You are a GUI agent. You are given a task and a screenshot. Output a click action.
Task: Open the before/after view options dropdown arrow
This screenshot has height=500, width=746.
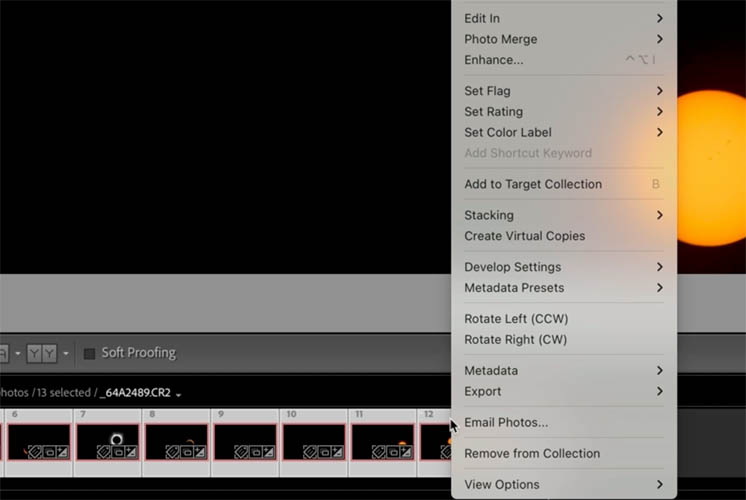click(x=66, y=353)
